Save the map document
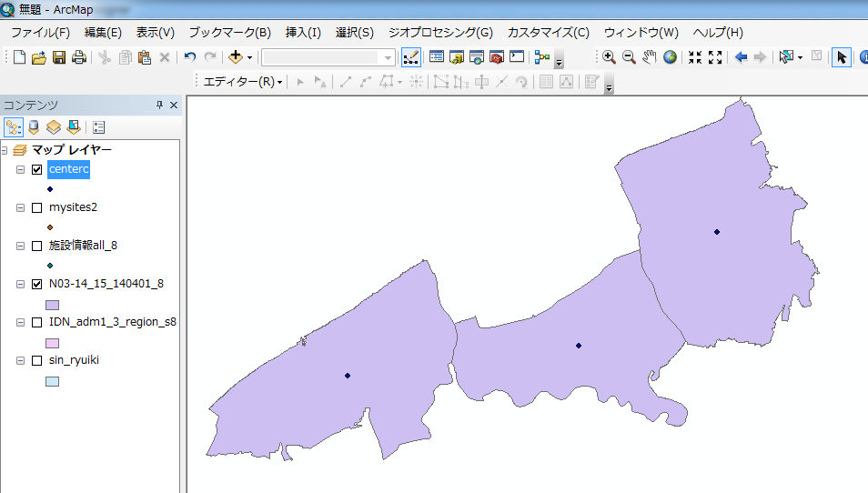 [59, 57]
